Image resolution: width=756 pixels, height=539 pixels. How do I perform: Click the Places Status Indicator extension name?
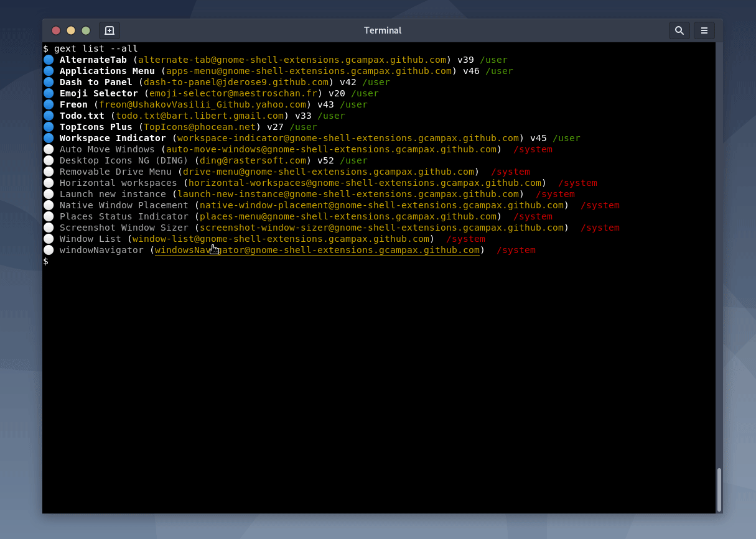(x=124, y=216)
